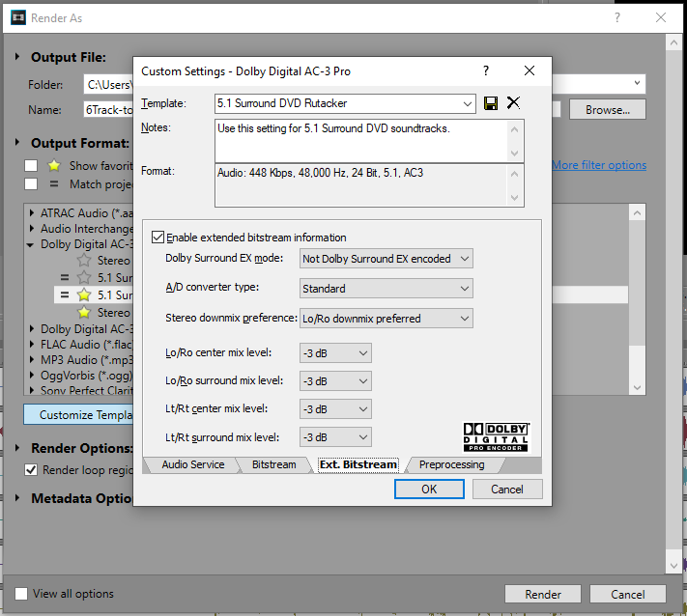
Task: Toggle yellow star on the lower Stereo row
Action: pyautogui.click(x=84, y=313)
